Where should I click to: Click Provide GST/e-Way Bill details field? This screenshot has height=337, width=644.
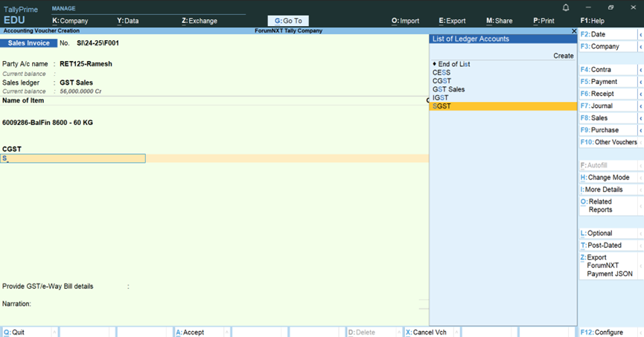click(x=48, y=286)
